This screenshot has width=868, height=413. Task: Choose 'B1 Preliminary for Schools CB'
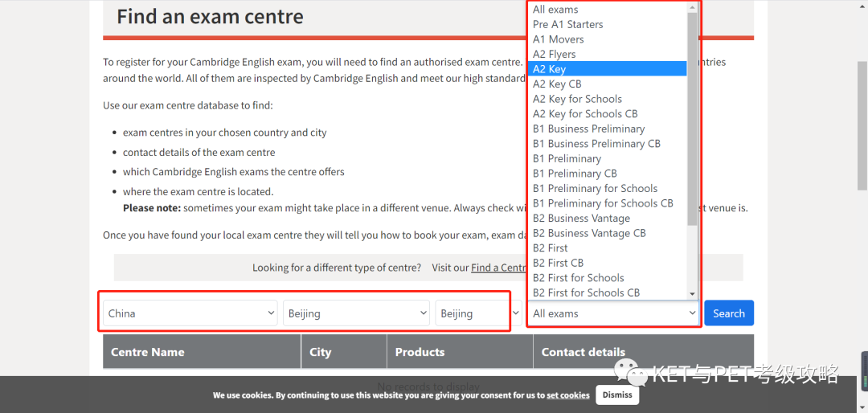[608, 203]
